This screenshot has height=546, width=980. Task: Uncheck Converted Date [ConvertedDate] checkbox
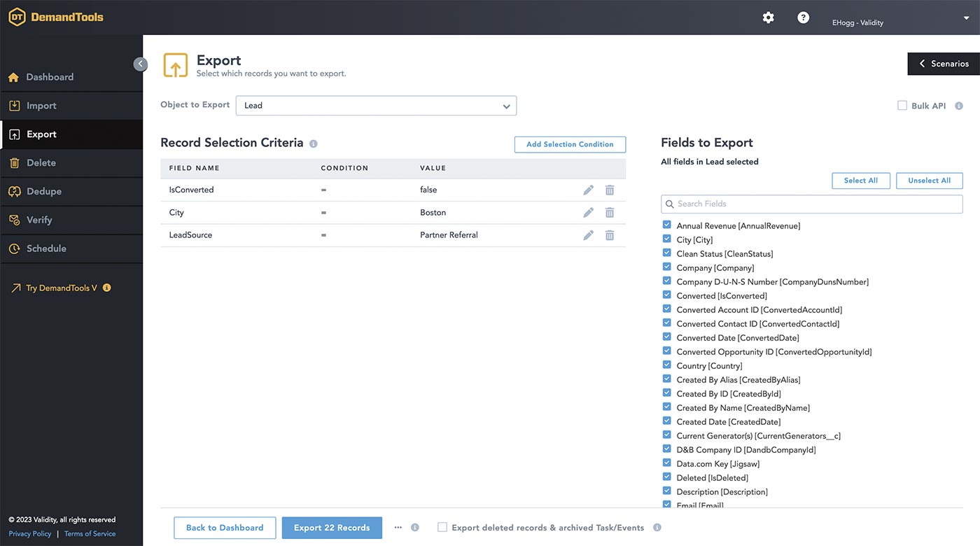pos(666,337)
